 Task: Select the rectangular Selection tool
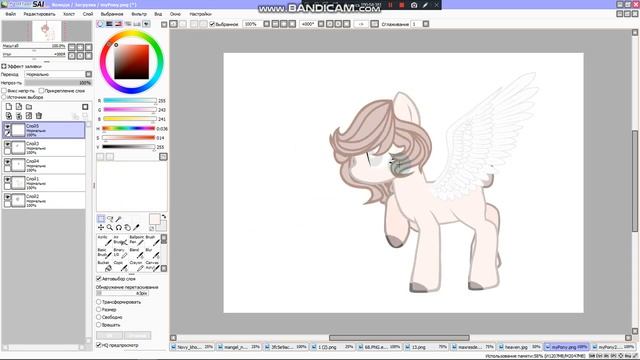click(x=101, y=219)
